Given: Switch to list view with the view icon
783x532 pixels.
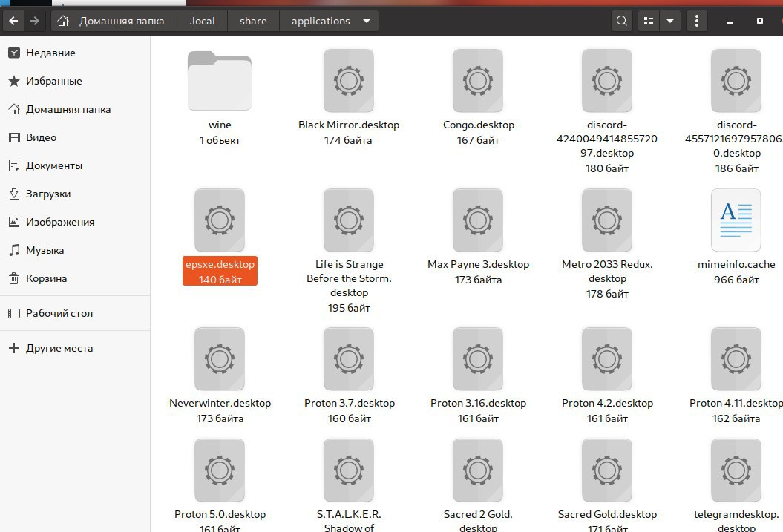Looking at the screenshot, I should click(649, 21).
